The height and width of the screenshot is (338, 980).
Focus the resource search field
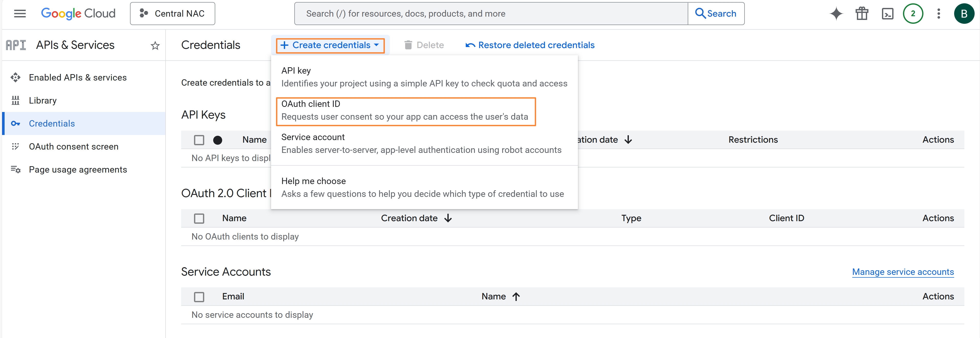(491, 14)
